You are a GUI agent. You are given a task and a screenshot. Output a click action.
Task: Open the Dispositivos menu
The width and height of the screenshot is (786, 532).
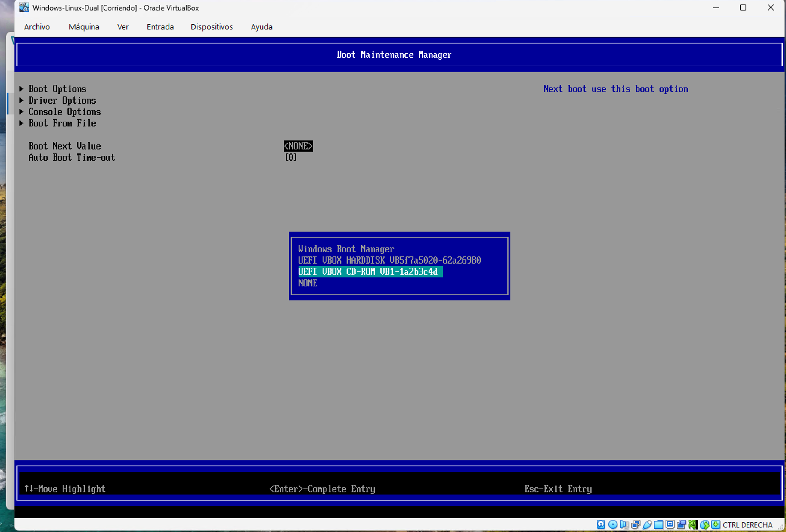pyautogui.click(x=212, y=27)
